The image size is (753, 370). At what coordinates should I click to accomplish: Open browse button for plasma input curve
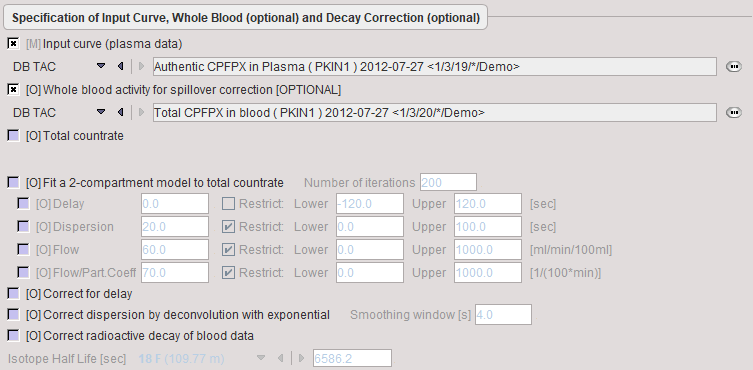(x=733, y=67)
